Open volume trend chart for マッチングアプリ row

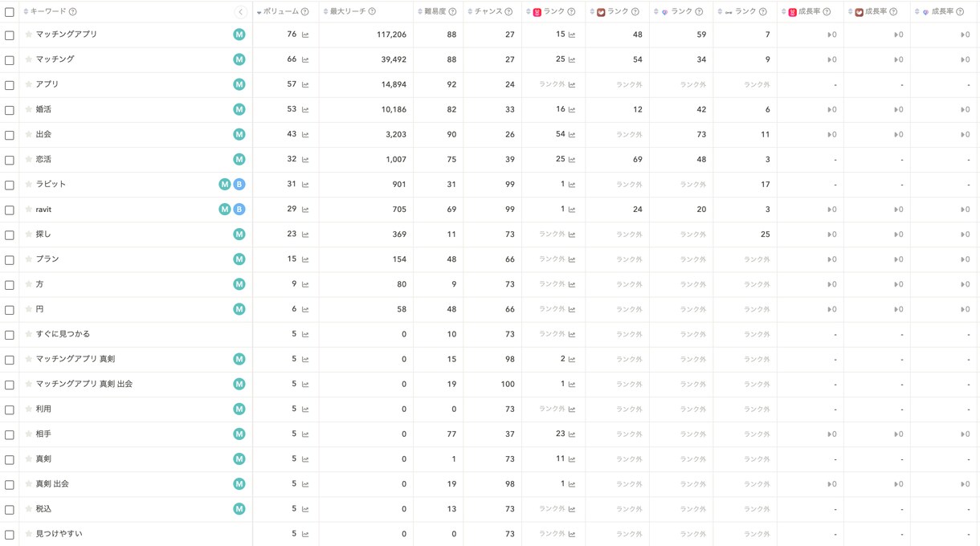(x=305, y=35)
